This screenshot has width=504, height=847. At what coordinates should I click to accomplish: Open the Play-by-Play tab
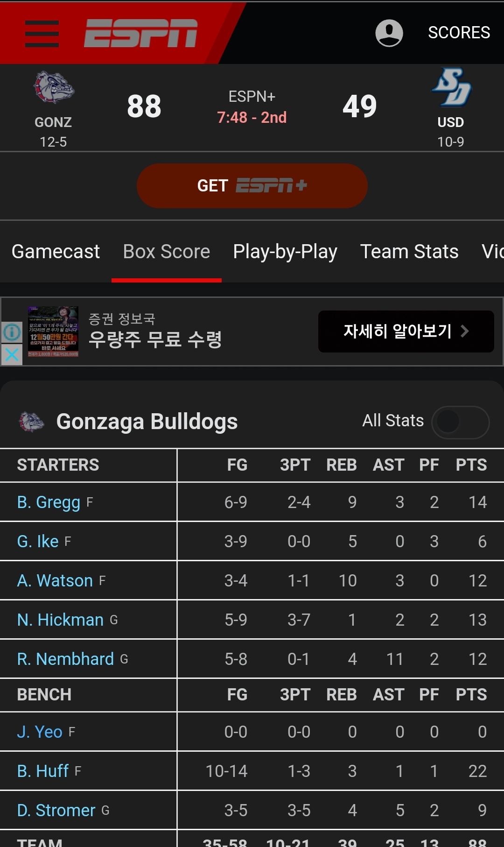285,252
